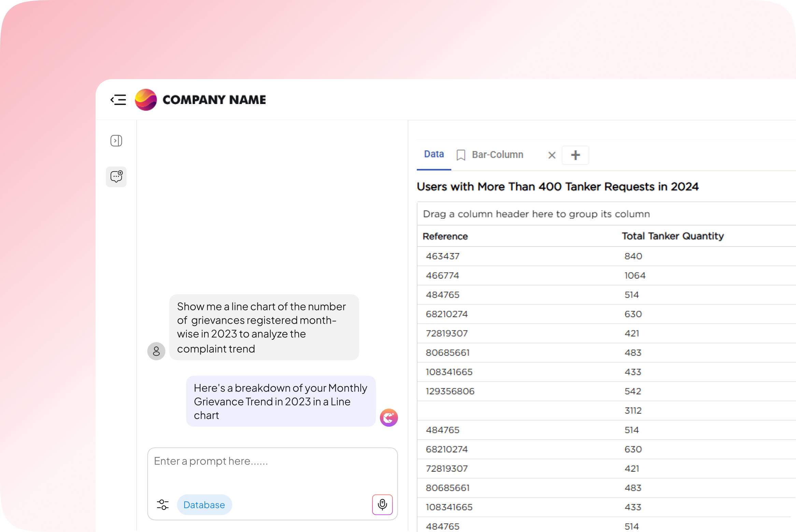Switch to the Data tab
Image resolution: width=796 pixels, height=532 pixels.
(434, 154)
